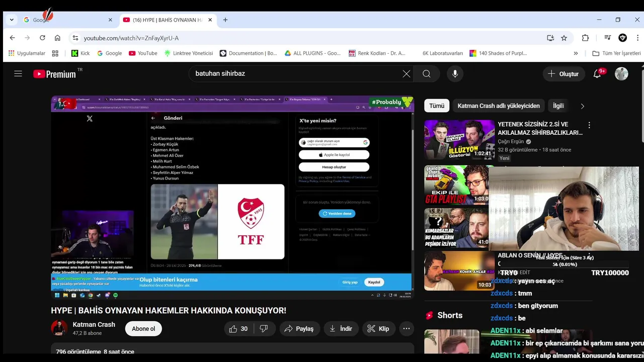This screenshot has height=362, width=644.
Task: Start voice search with the microphone
Action: [x=455, y=74]
